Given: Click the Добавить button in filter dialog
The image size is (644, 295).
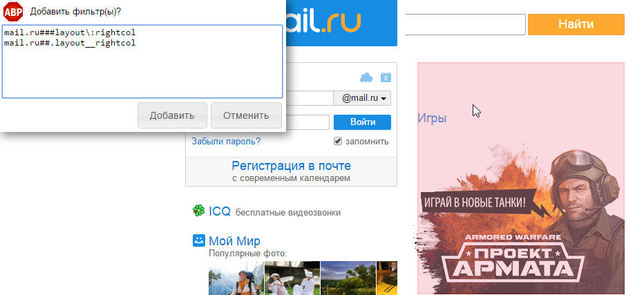Looking at the screenshot, I should [x=172, y=115].
